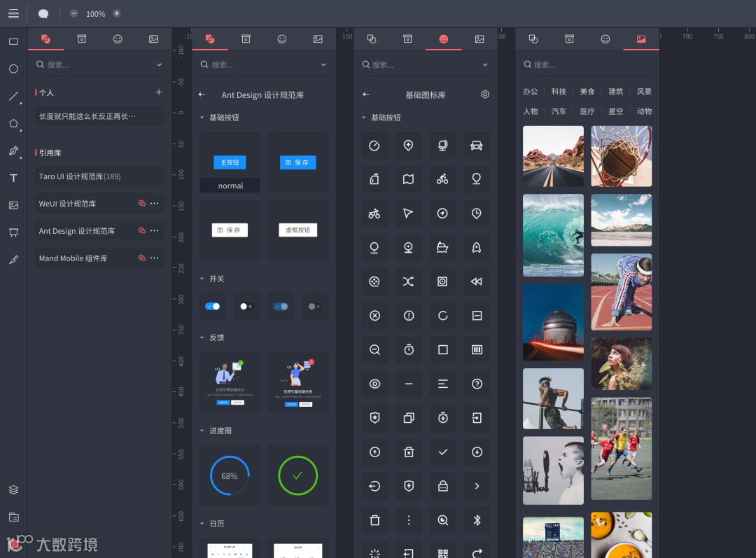Collapse the 反馈 section
The width and height of the screenshot is (756, 558).
pos(202,337)
